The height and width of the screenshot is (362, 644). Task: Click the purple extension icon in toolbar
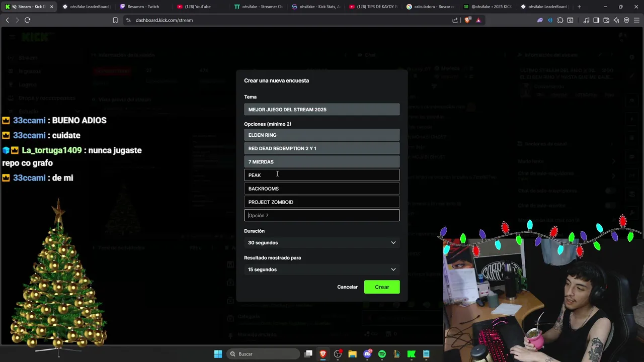point(540,20)
